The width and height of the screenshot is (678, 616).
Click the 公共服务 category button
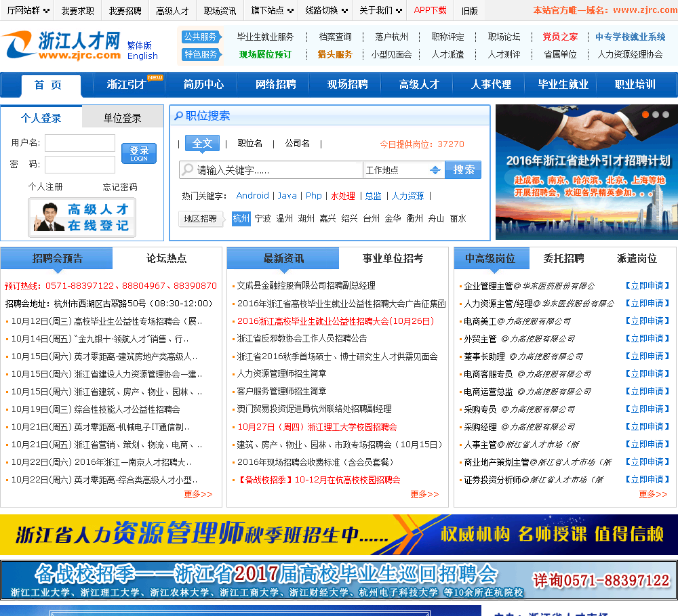201,37
